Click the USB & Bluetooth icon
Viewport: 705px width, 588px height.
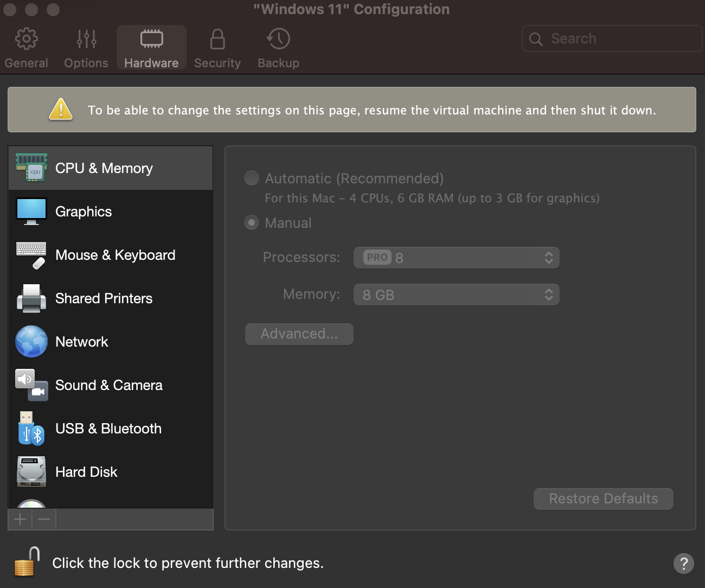[x=31, y=429]
